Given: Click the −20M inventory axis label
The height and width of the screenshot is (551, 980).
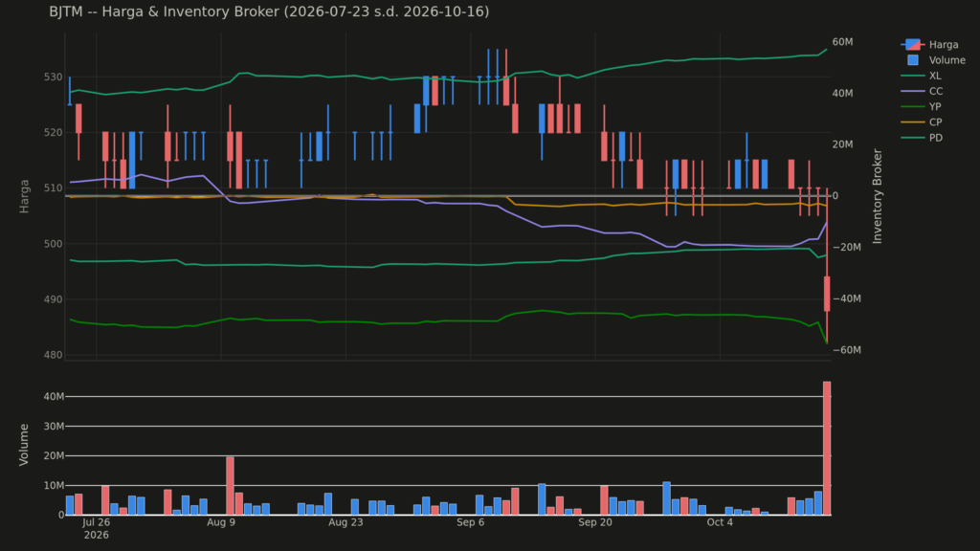Looking at the screenshot, I should click(x=847, y=248).
